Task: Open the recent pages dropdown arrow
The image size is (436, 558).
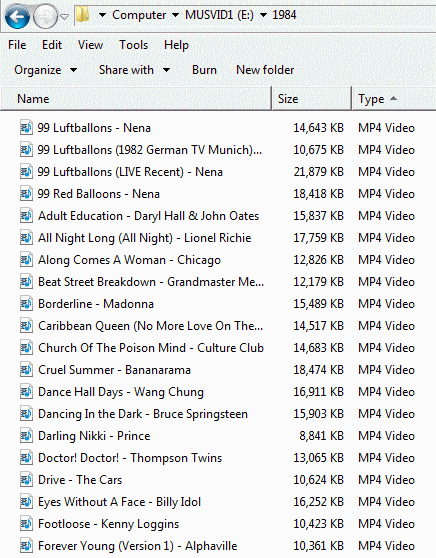Action: pos(64,16)
